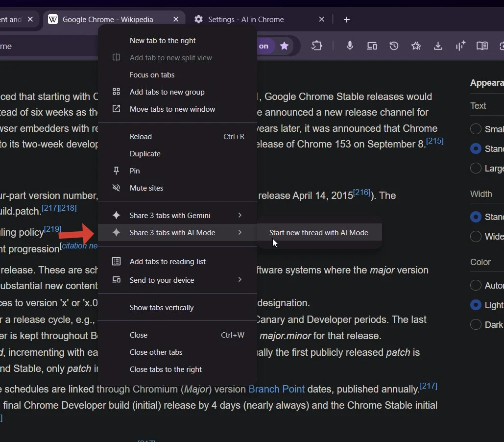
Task: Choose Move tabs to new window
Action: tap(177, 109)
